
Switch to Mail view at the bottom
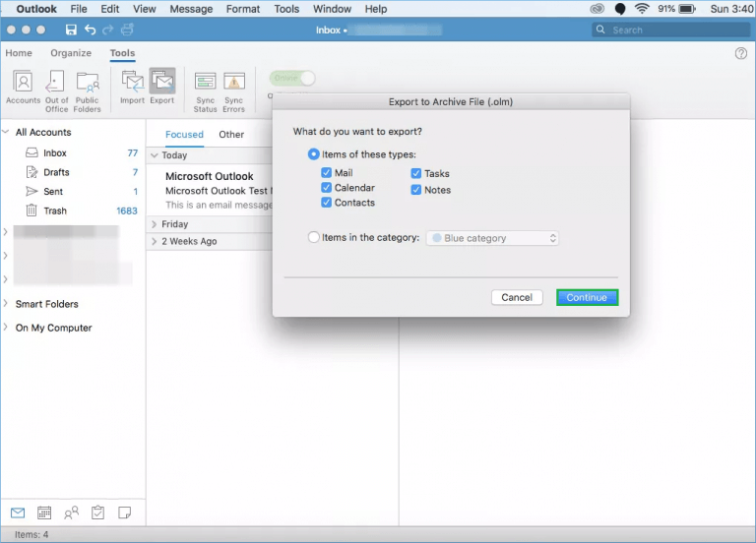pyautogui.click(x=18, y=513)
